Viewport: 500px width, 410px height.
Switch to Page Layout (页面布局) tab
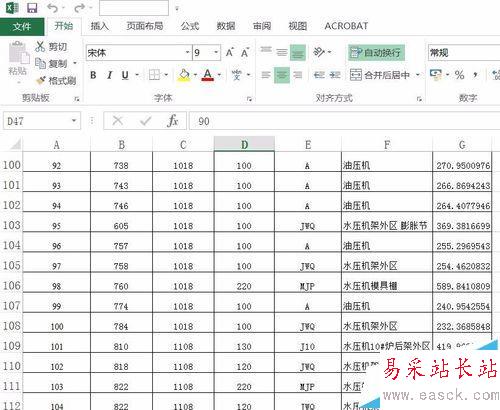[x=145, y=26]
